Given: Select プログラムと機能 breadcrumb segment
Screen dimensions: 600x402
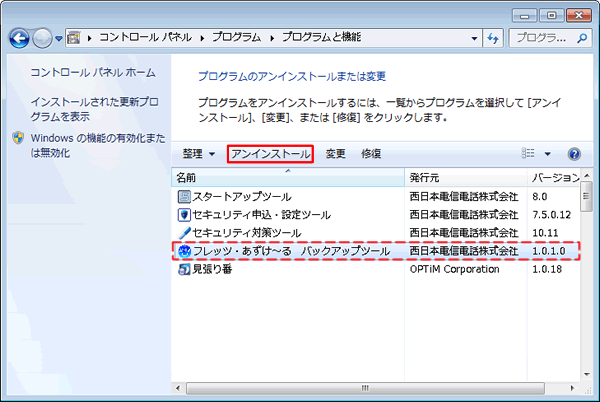Looking at the screenshot, I should [x=321, y=37].
